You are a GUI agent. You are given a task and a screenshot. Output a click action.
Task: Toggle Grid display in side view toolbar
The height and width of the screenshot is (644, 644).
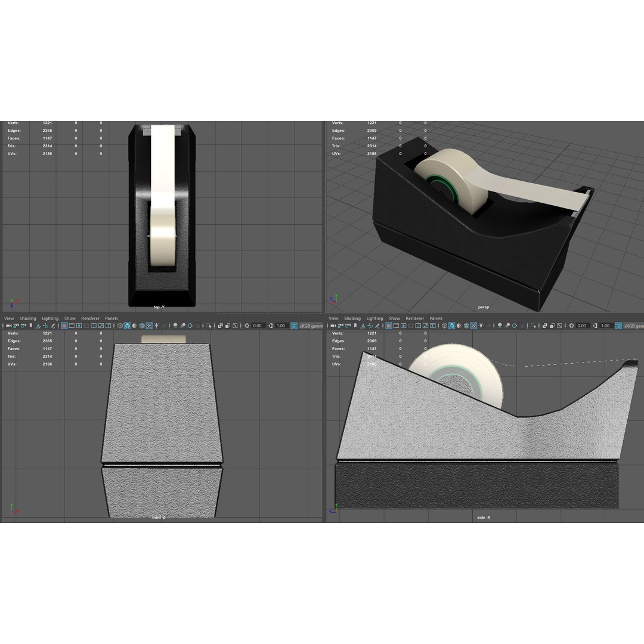click(389, 326)
